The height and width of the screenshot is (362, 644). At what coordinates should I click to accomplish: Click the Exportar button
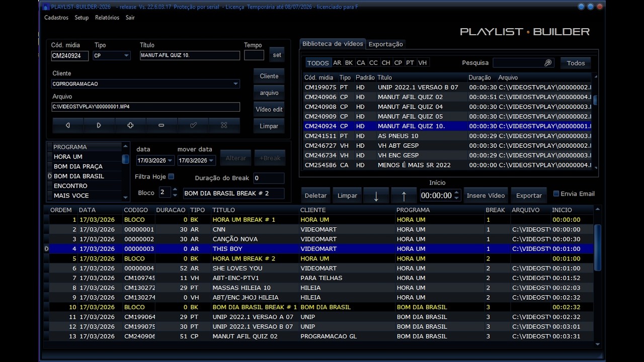[529, 196]
